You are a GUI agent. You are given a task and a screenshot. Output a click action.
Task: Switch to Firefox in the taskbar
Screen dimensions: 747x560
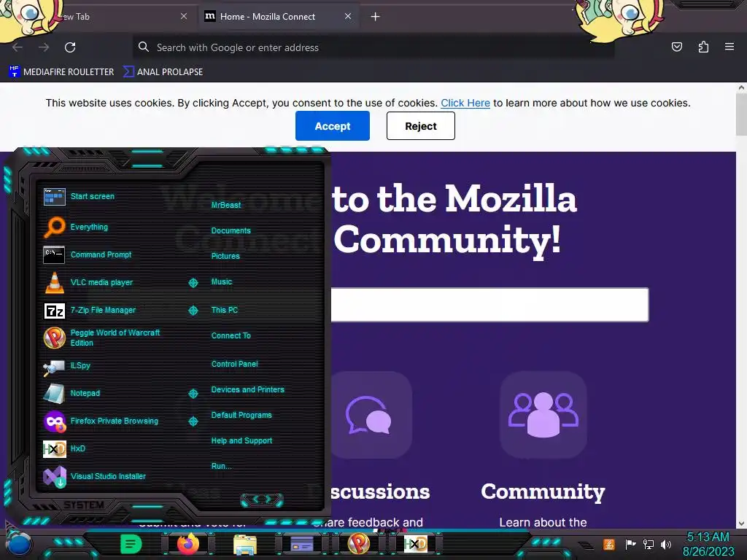pyautogui.click(x=188, y=544)
